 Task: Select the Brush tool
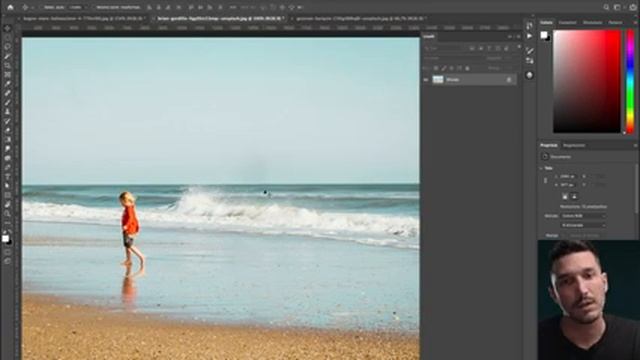pyautogui.click(x=7, y=102)
